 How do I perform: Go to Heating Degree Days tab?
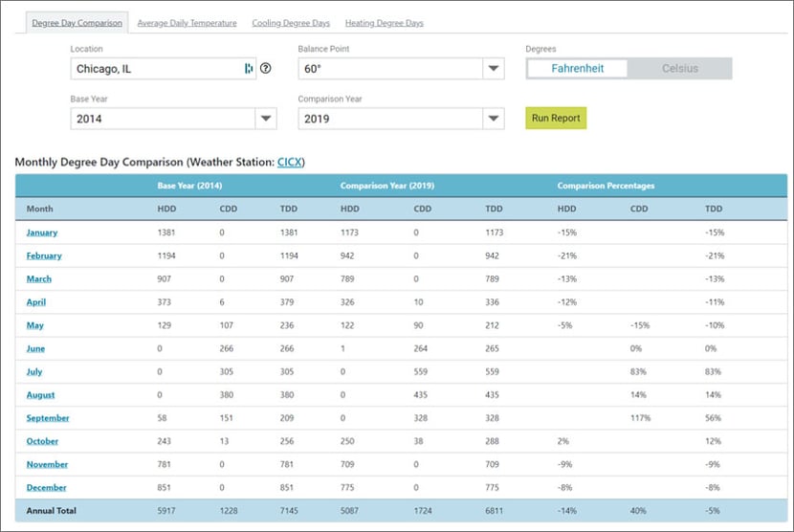click(x=384, y=23)
